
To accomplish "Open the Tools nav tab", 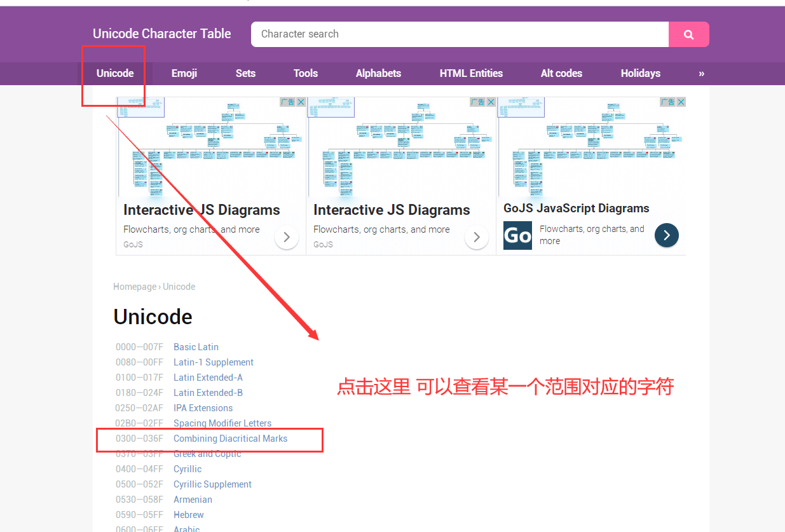I will coord(306,73).
